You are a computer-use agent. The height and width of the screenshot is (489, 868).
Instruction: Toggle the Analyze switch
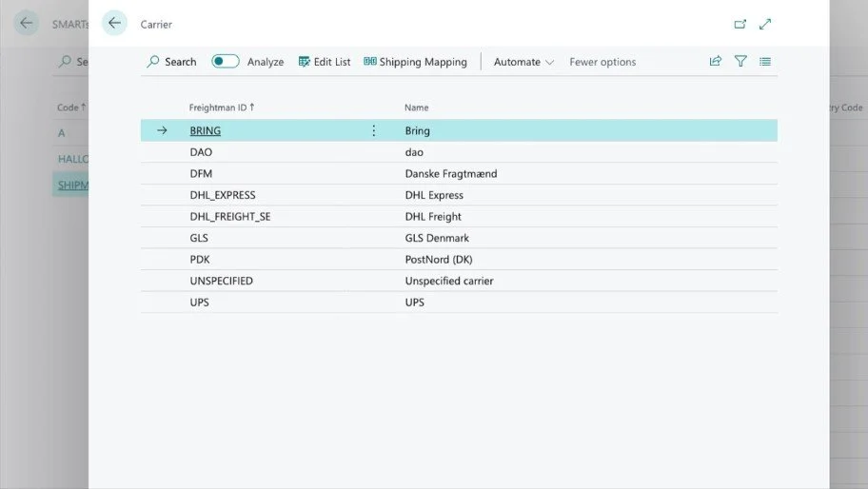click(x=226, y=62)
